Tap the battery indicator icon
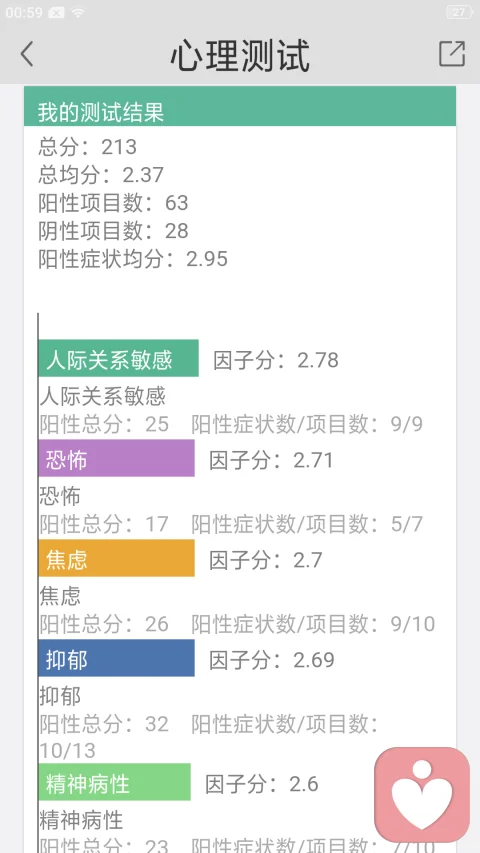 (x=459, y=13)
